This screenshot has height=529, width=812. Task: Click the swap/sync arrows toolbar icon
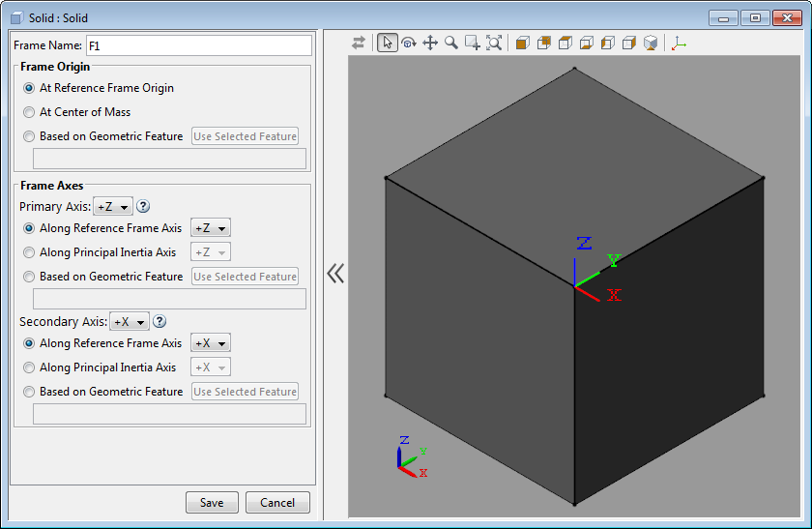point(358,43)
